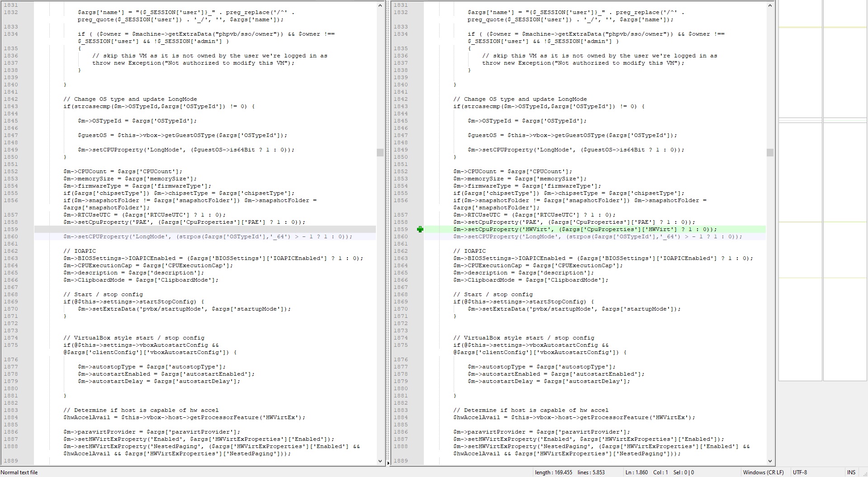Click the '$guestOS = $this->vbox' line in the left pane
This screenshot has height=477, width=868.
click(183, 135)
